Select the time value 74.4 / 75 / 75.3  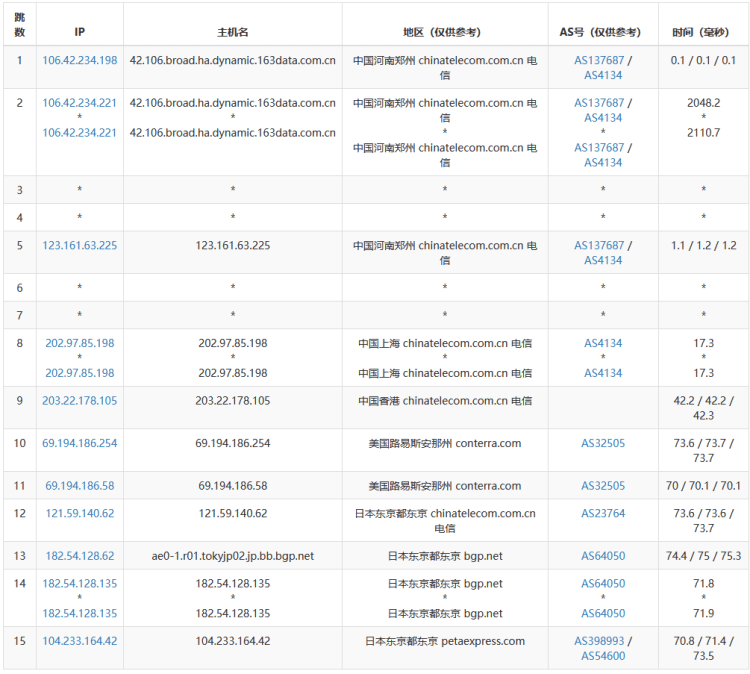703,556
